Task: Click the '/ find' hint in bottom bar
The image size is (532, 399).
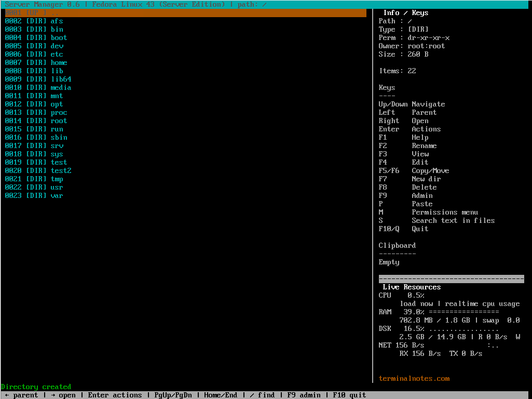Action: (x=262, y=395)
